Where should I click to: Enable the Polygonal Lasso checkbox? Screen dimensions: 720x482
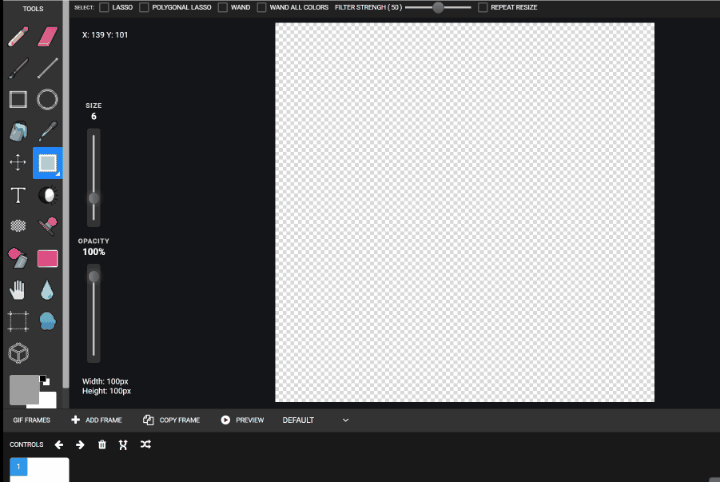pyautogui.click(x=144, y=7)
